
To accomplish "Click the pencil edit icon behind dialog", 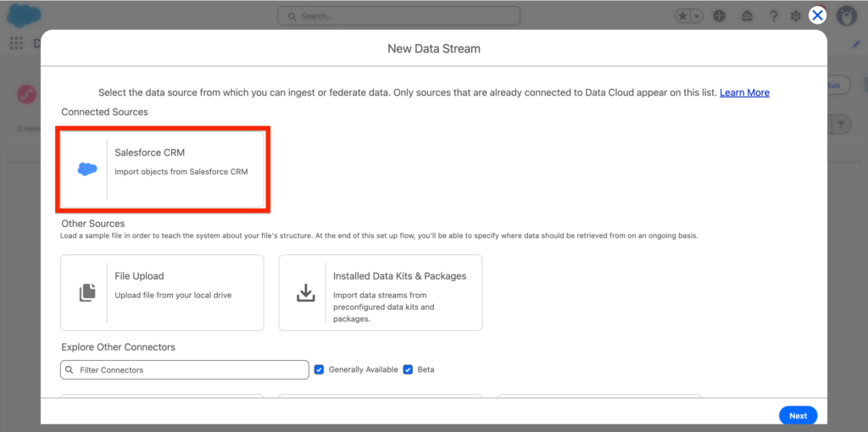I will (x=855, y=44).
